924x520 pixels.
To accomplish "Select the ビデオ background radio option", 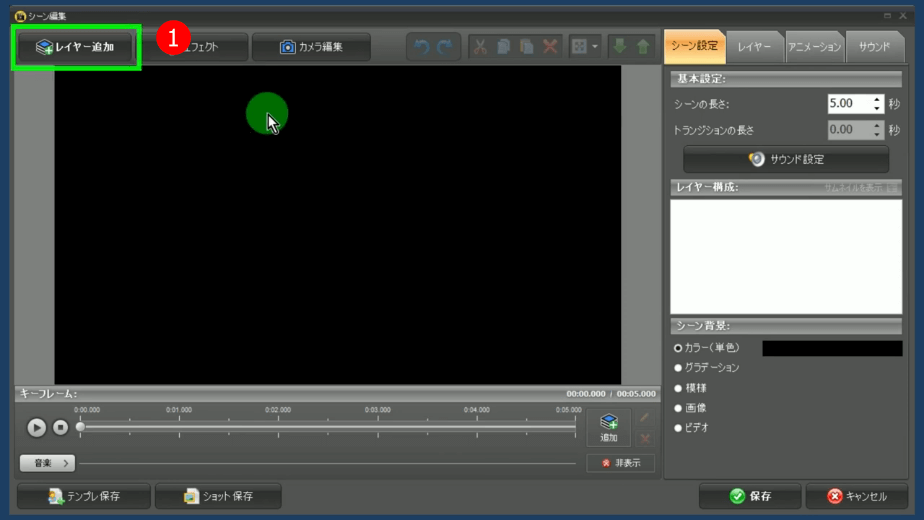I will pos(678,428).
